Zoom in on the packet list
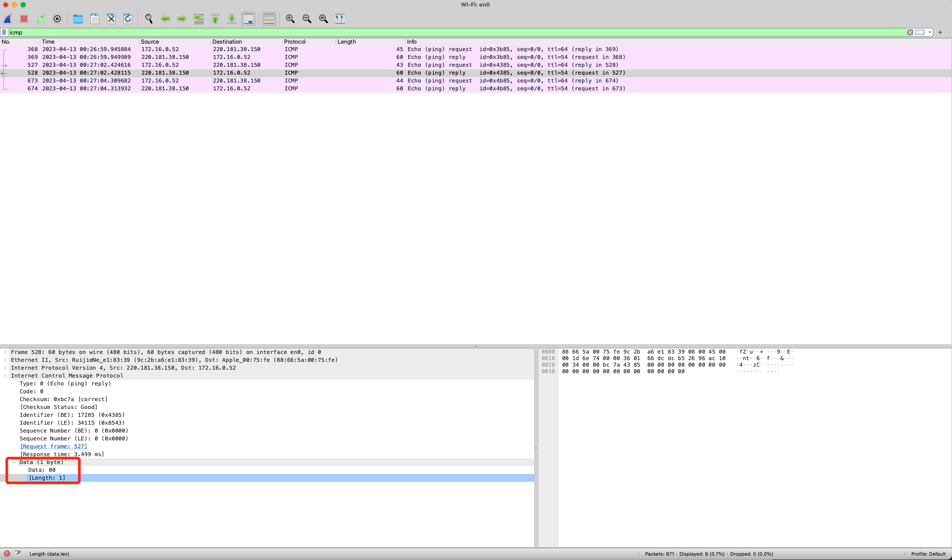Image resolution: width=952 pixels, height=560 pixels. click(290, 19)
